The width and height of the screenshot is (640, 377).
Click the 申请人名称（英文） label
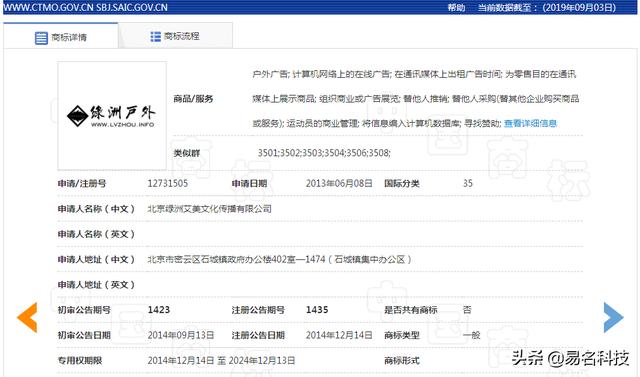(96, 234)
